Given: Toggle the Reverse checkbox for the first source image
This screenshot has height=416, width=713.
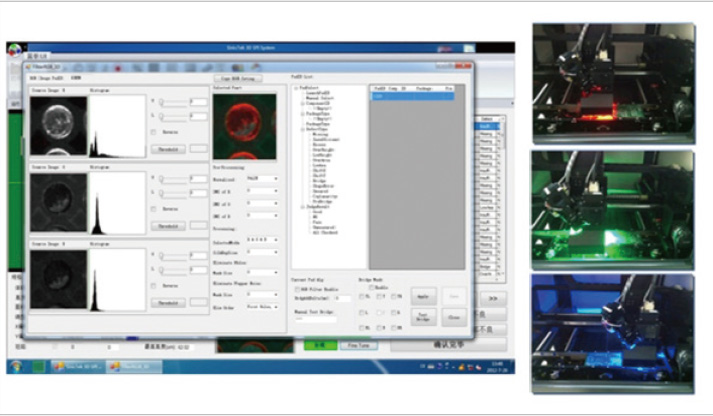Looking at the screenshot, I should tap(153, 131).
